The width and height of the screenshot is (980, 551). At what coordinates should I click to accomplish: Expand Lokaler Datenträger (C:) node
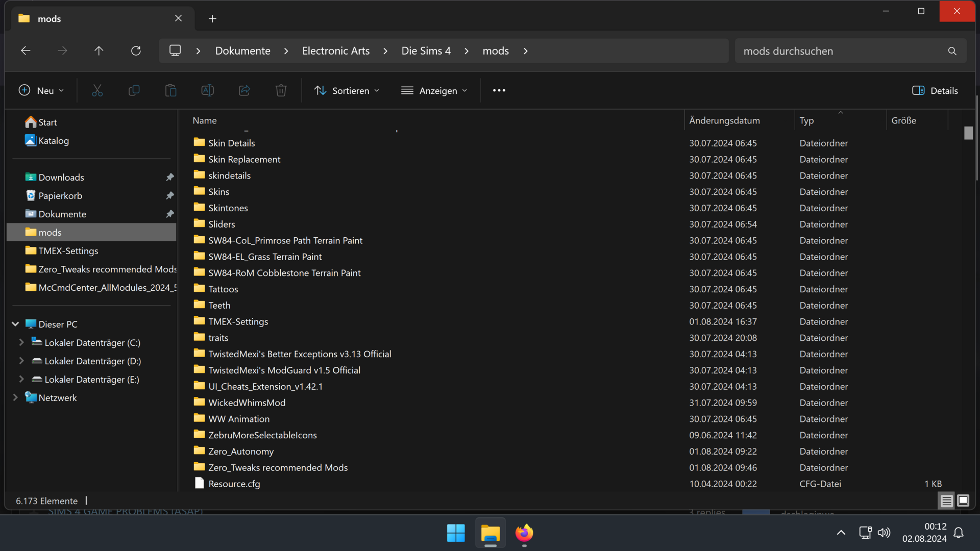point(21,342)
